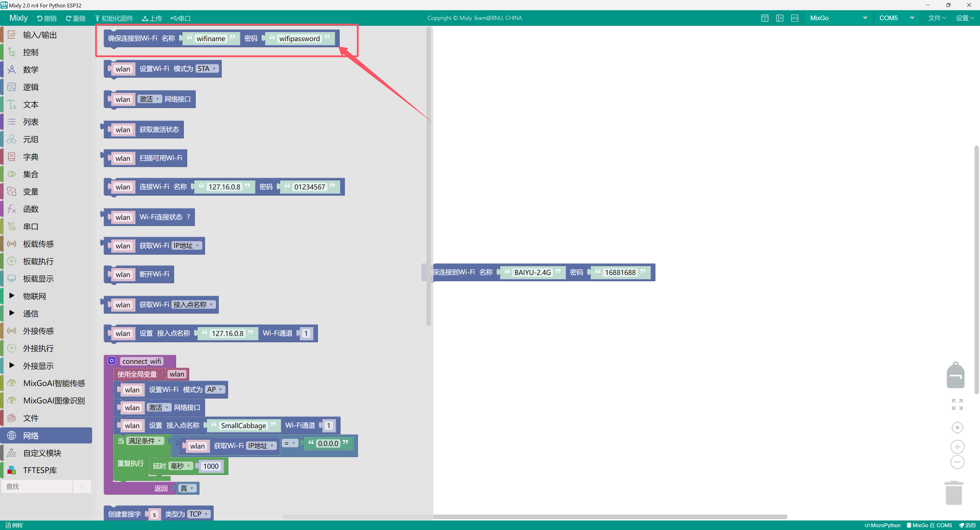
Task: Open the connect_wifi function gear settings
Action: click(x=112, y=361)
